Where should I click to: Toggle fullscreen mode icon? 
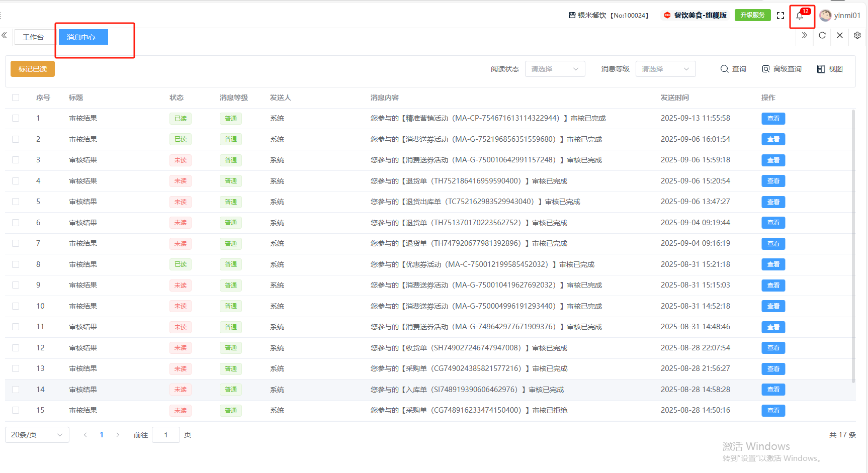(780, 16)
